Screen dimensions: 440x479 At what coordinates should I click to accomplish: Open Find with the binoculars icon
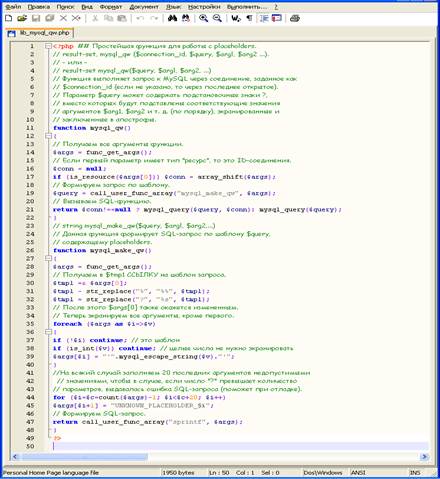172,18
